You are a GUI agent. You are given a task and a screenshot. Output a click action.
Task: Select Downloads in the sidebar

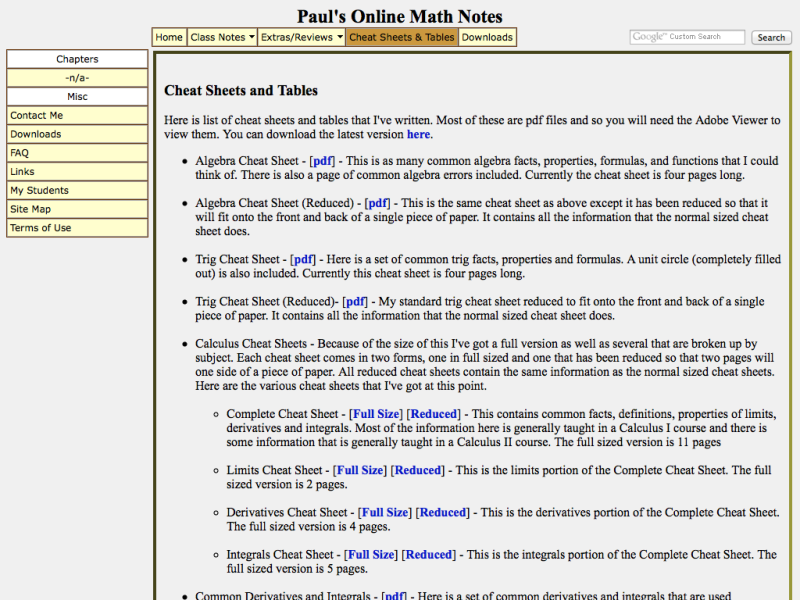36,134
